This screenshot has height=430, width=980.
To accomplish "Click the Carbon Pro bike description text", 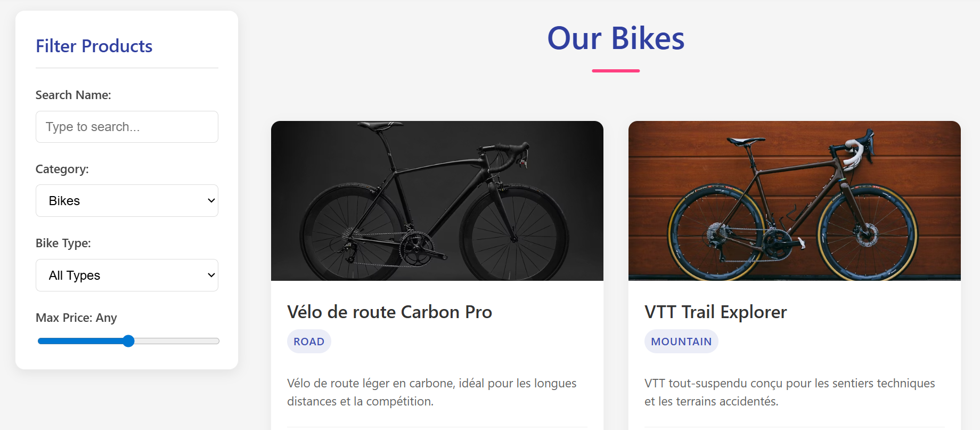I will pyautogui.click(x=431, y=392).
